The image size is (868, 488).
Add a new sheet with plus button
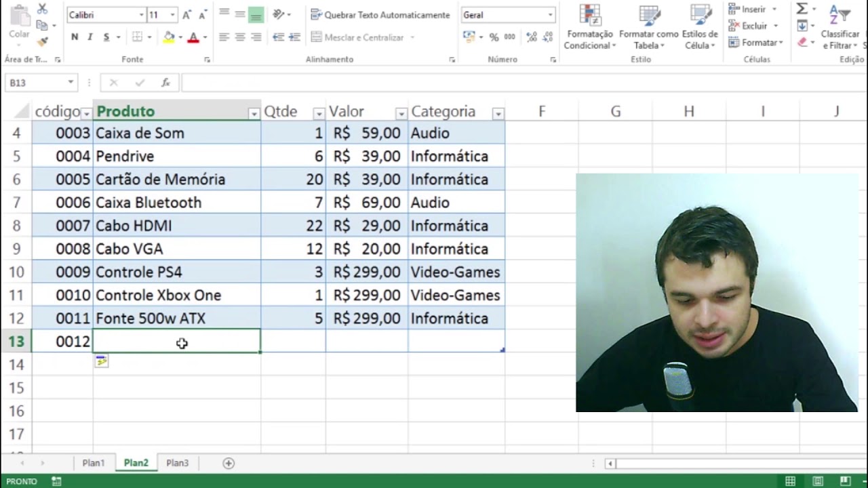tap(229, 464)
